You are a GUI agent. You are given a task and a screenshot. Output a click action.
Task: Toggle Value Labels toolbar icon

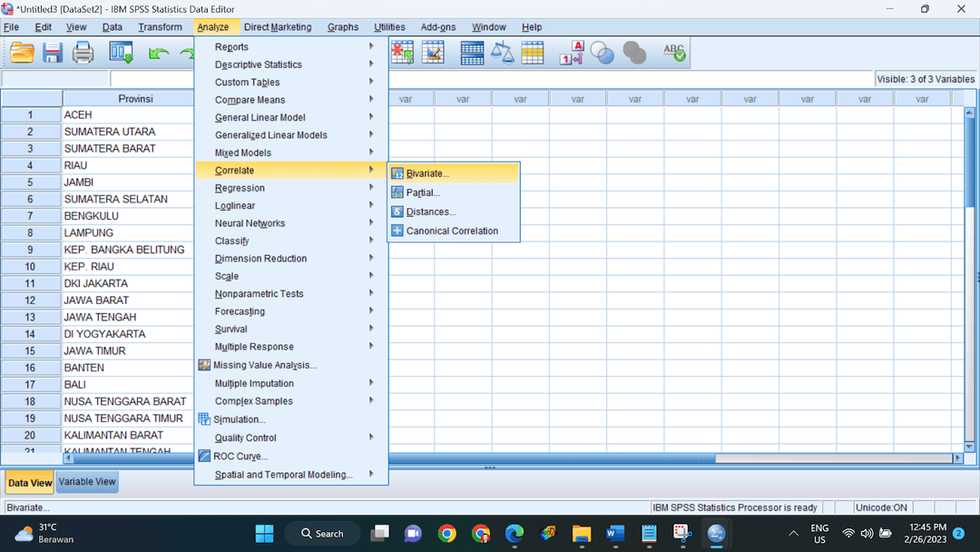click(572, 53)
